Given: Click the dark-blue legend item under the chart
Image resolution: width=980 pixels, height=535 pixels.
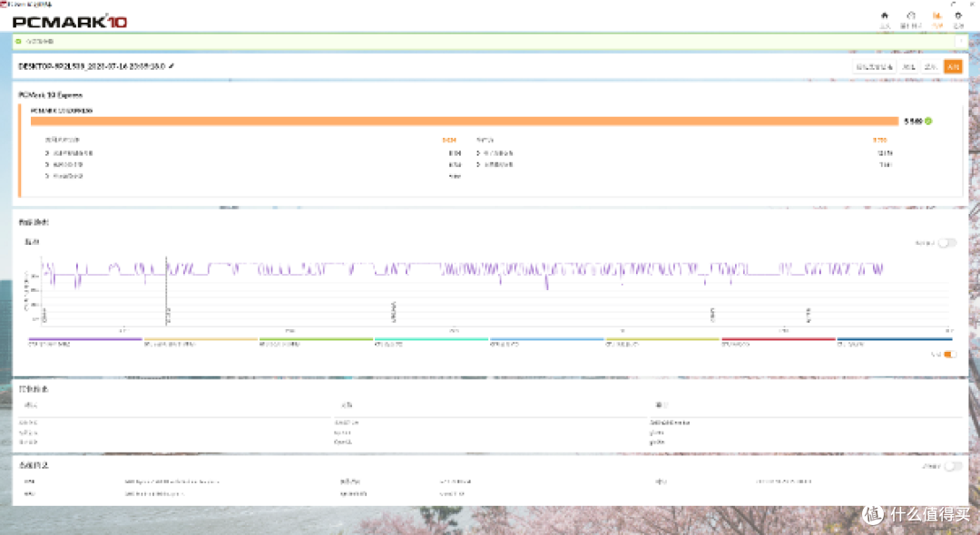Looking at the screenshot, I should coord(895,342).
